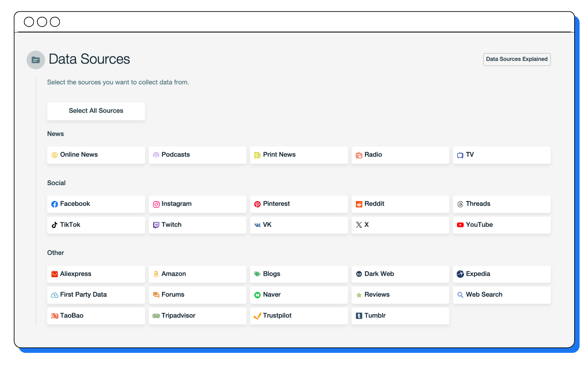
Task: Toggle the Online News source
Action: (96, 155)
